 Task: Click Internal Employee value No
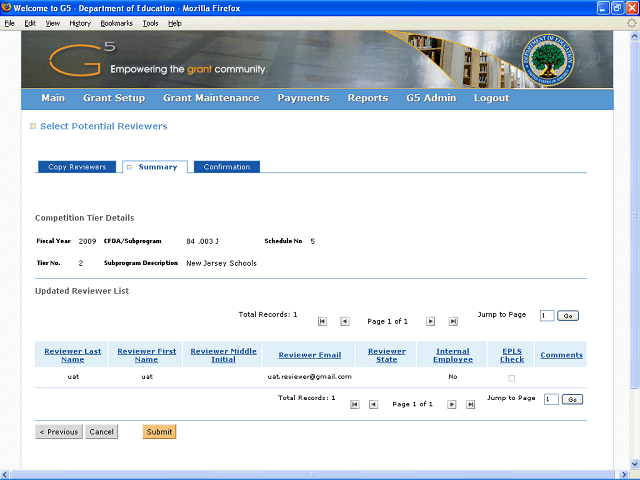(x=453, y=377)
